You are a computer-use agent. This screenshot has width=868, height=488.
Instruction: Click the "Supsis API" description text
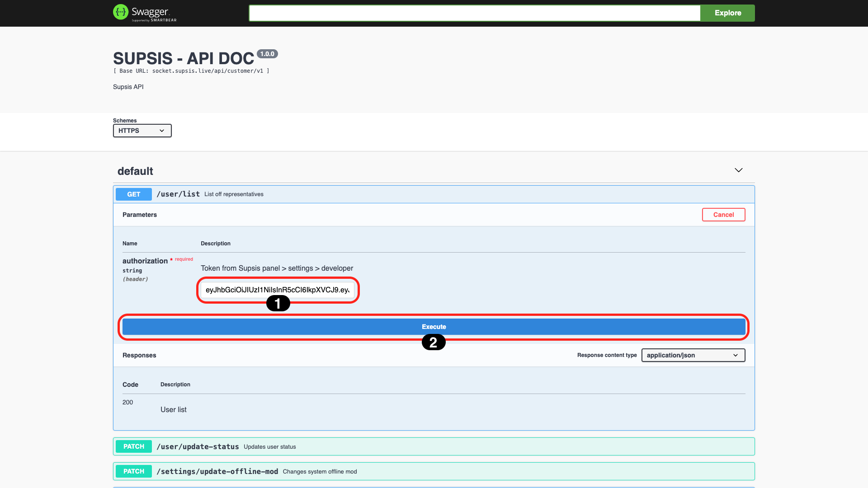tap(128, 87)
